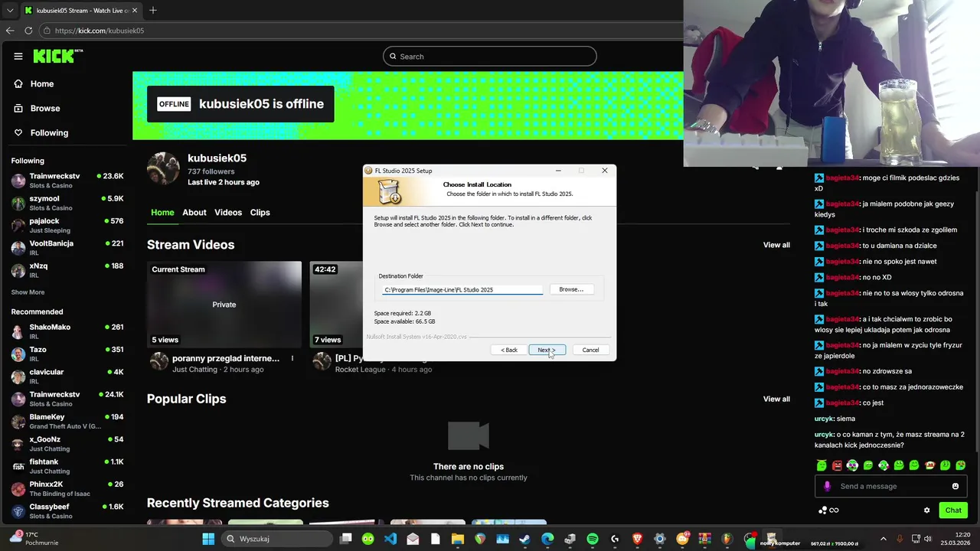This screenshot has height=551, width=980.
Task: Open Browse in the sidebar
Action: [45, 108]
